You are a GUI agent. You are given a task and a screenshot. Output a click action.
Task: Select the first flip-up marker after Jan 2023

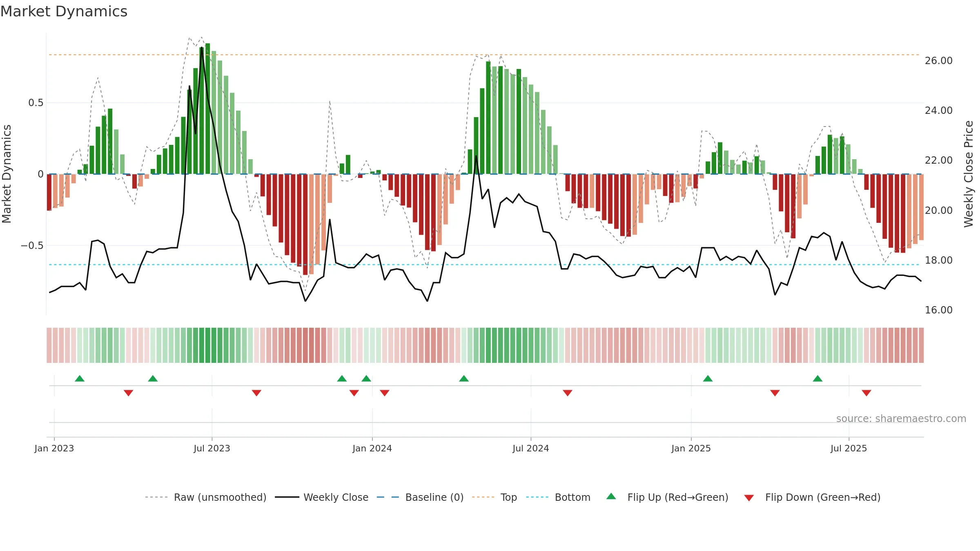[80, 378]
